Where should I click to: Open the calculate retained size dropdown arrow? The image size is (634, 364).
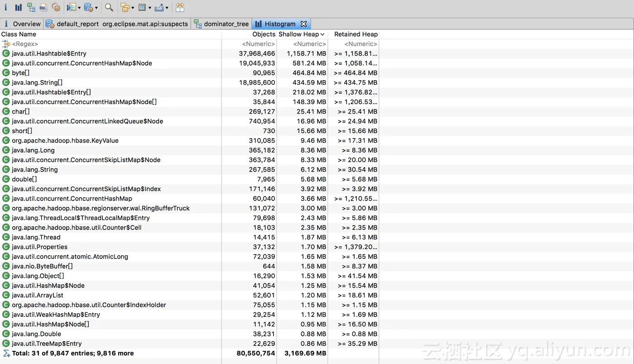coord(149,8)
